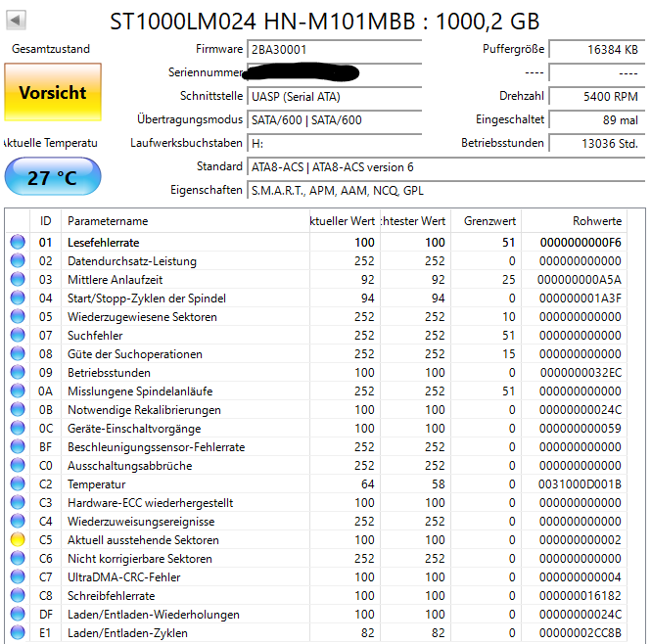The image size is (651, 644).
Task: Click the ID cell E1
Action: point(45,633)
